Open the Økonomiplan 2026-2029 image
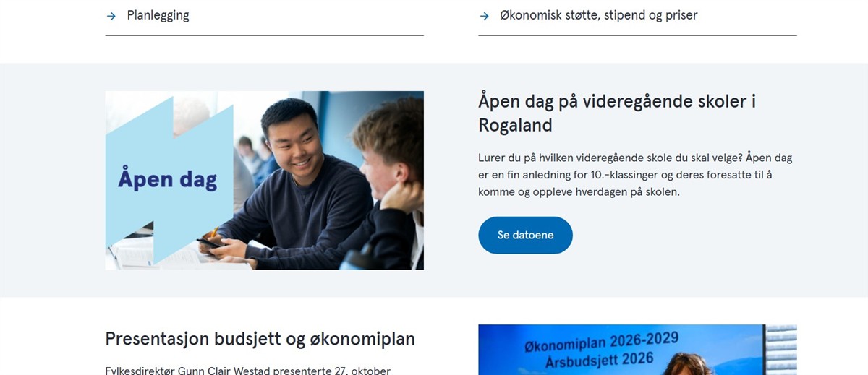This screenshot has width=868, height=375. 637,350
